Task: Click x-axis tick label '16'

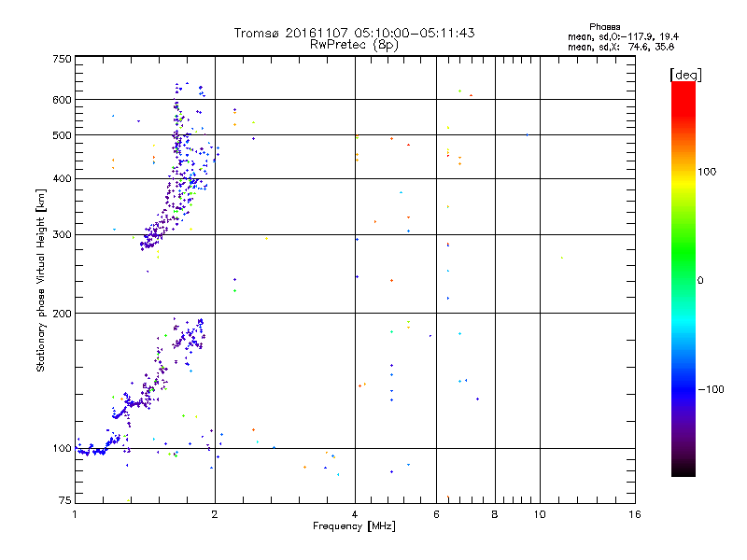Action: (x=635, y=514)
